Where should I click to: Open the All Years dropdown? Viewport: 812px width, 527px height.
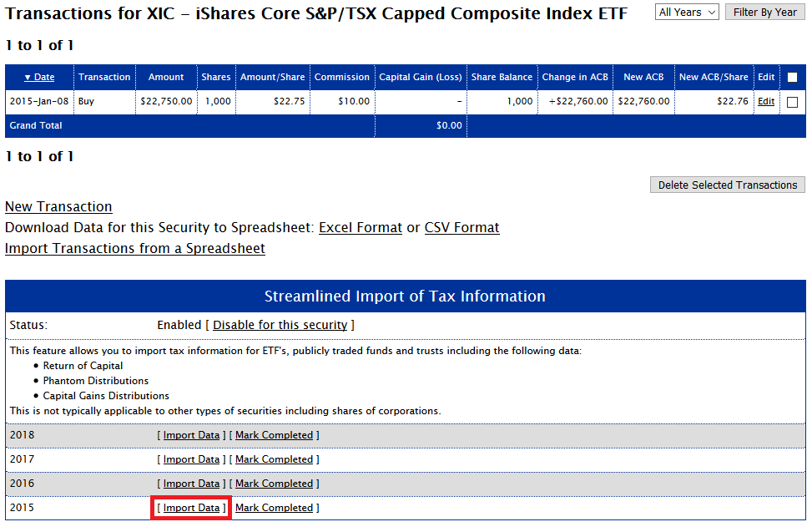[687, 12]
